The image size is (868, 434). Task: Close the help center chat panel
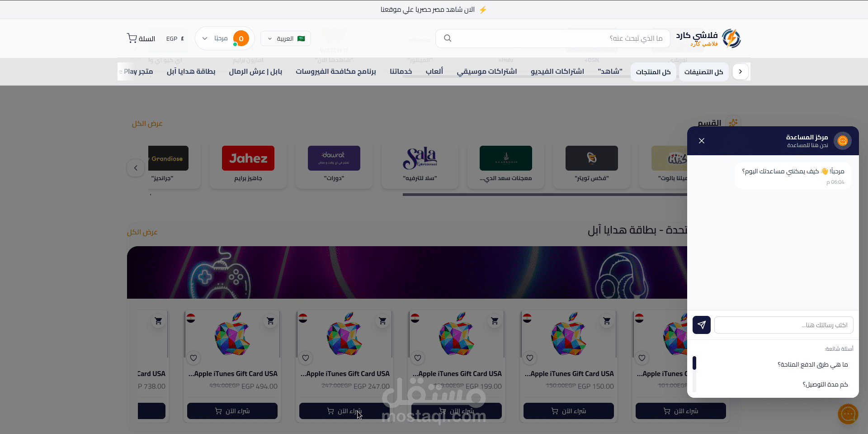tap(702, 141)
